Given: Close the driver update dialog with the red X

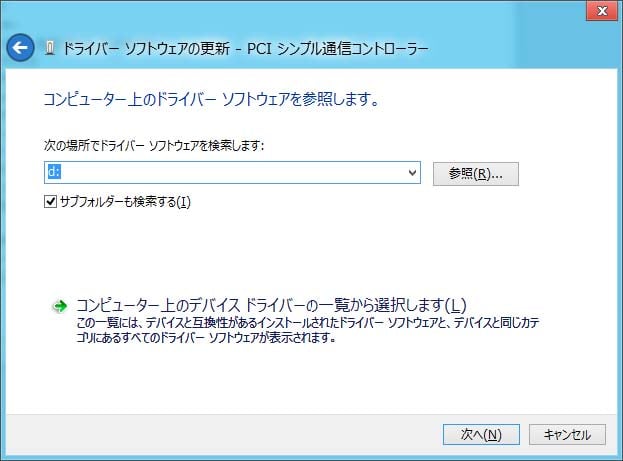Looking at the screenshot, I should coord(602,11).
